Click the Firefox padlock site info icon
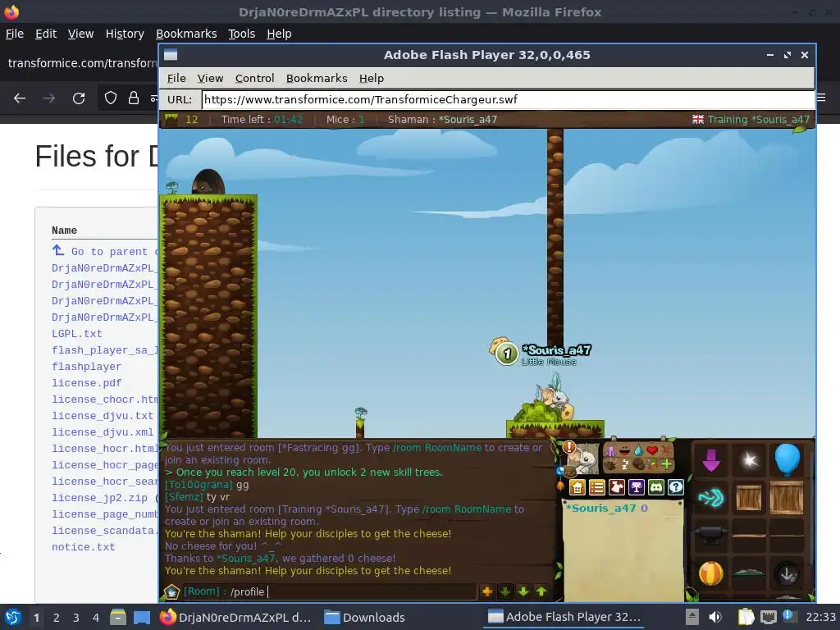Screen dimensions: 840x630 134,98
